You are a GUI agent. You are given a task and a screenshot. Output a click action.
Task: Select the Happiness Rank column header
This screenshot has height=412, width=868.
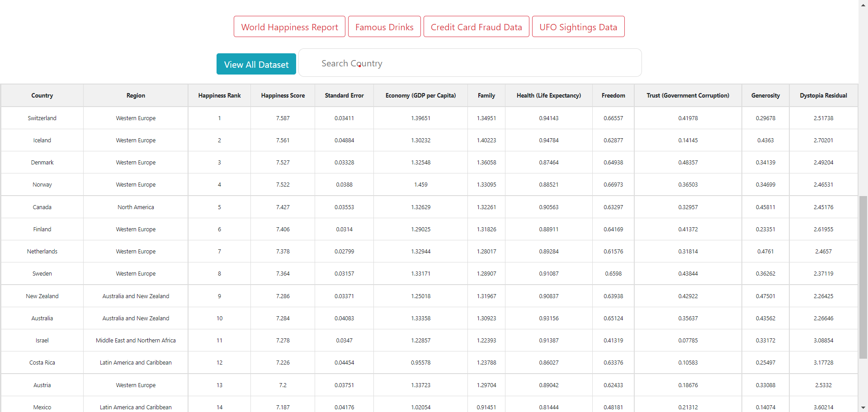coord(219,95)
